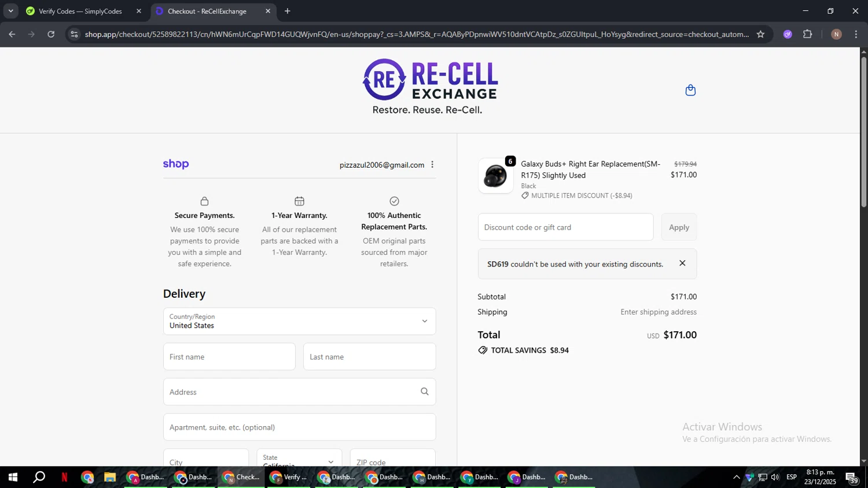
Task: Focus the Address input field
Action: point(299,391)
